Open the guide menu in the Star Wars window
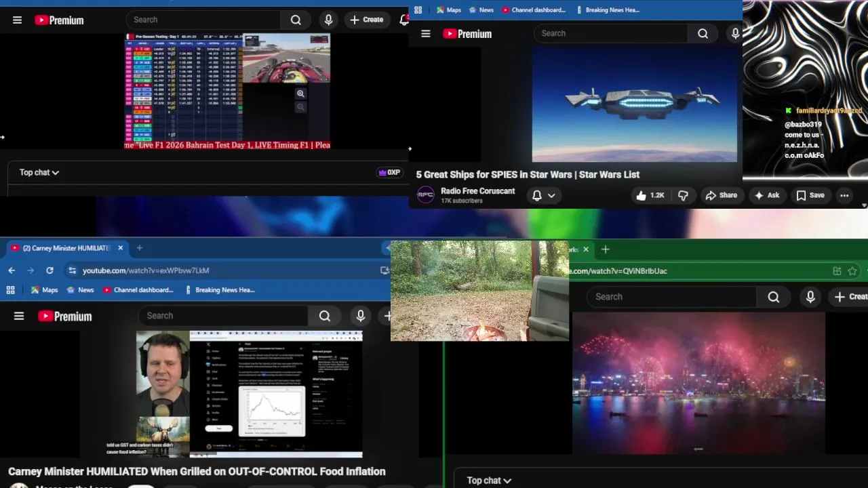The width and height of the screenshot is (868, 488). 426,34
